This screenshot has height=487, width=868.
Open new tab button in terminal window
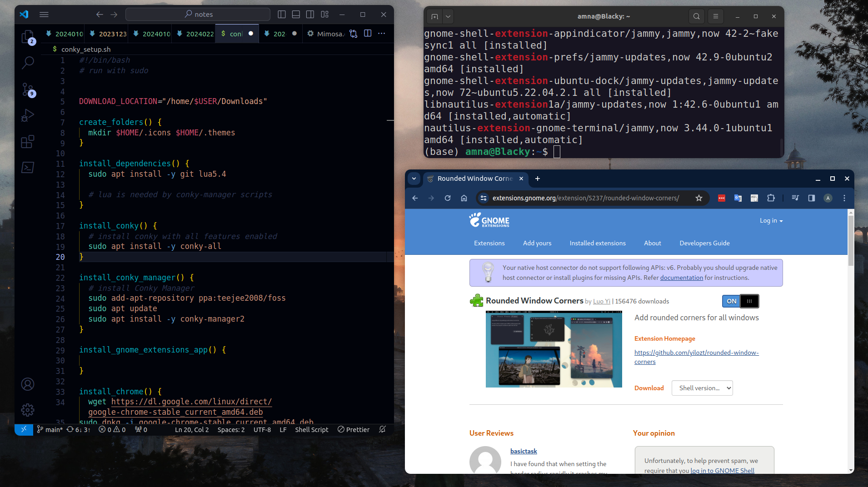pyautogui.click(x=435, y=16)
